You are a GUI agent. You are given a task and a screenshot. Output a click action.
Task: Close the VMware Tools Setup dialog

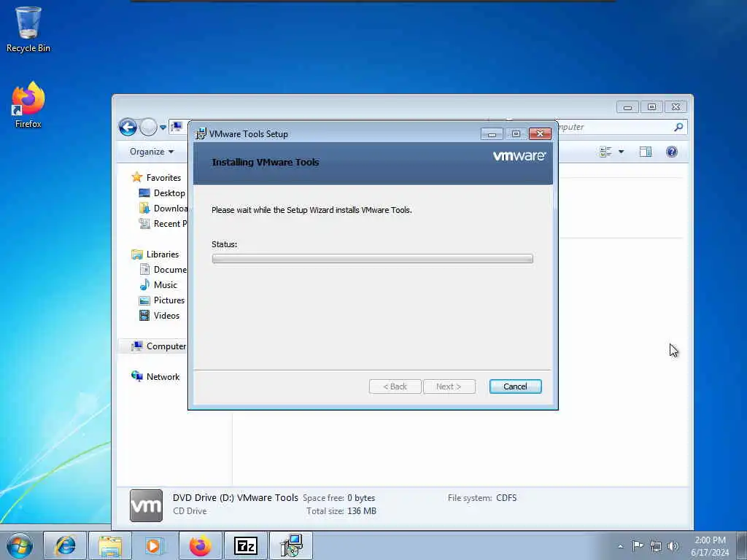coord(540,134)
